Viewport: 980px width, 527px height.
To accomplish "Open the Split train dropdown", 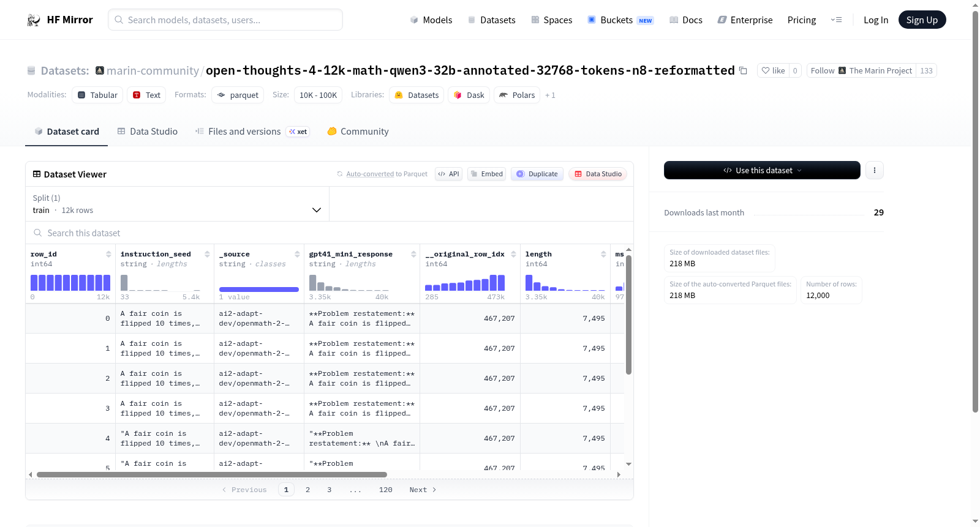I will click(x=178, y=204).
